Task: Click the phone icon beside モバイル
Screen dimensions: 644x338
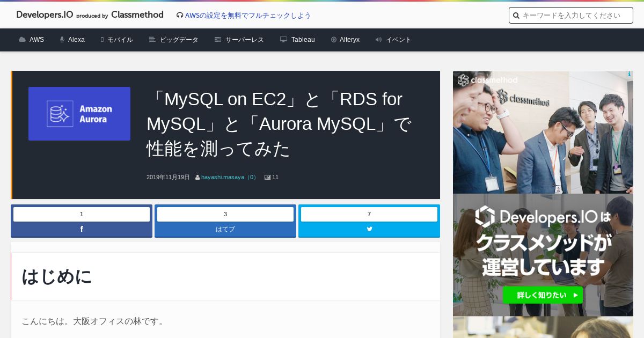Action: (102, 40)
